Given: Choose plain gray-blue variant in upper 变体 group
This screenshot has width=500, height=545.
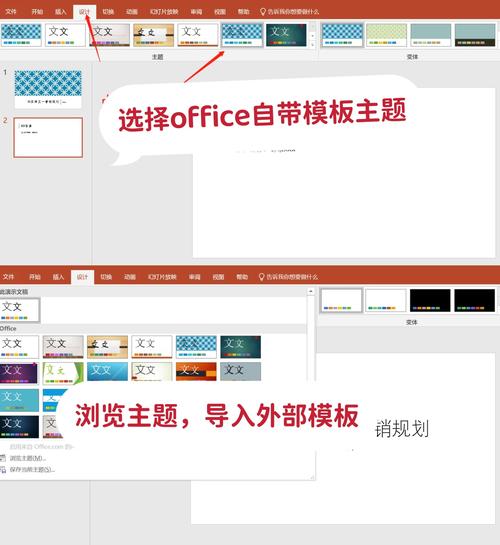Looking at the screenshot, I should pos(431,35).
